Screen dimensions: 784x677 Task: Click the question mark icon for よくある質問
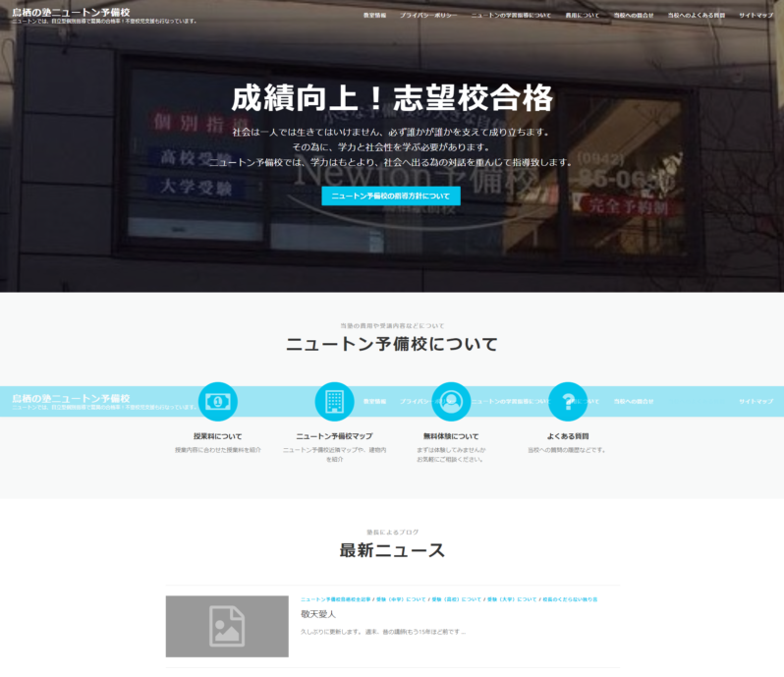tap(567, 402)
